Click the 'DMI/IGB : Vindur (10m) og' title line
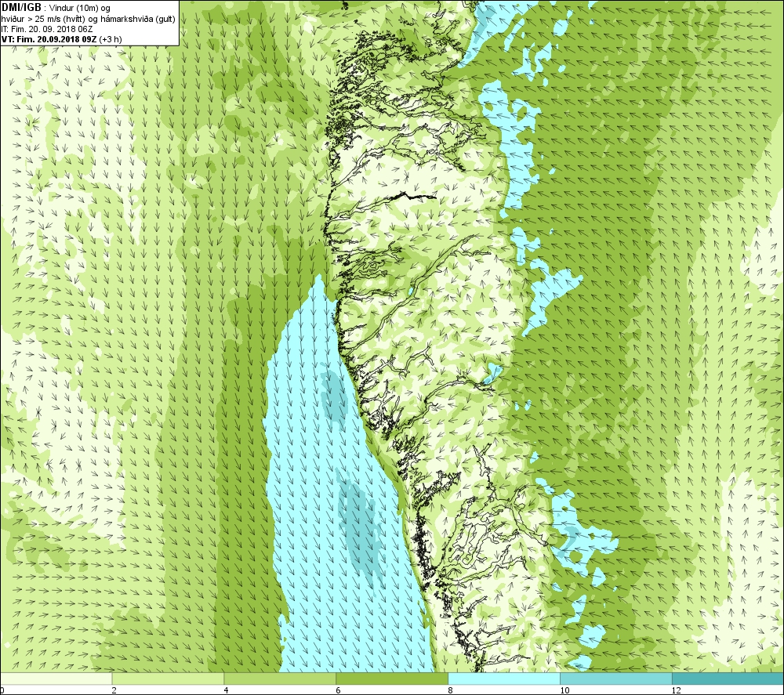The image size is (784, 695). click(x=56, y=8)
